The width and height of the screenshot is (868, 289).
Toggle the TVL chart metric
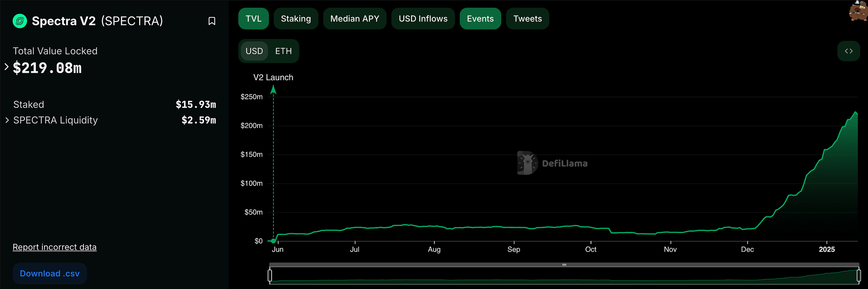coord(254,18)
